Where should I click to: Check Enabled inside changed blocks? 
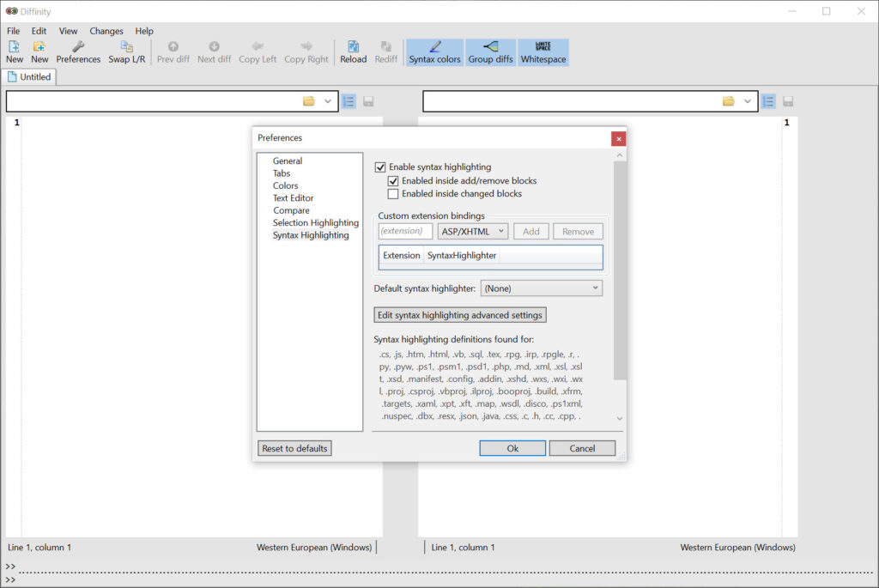point(393,194)
